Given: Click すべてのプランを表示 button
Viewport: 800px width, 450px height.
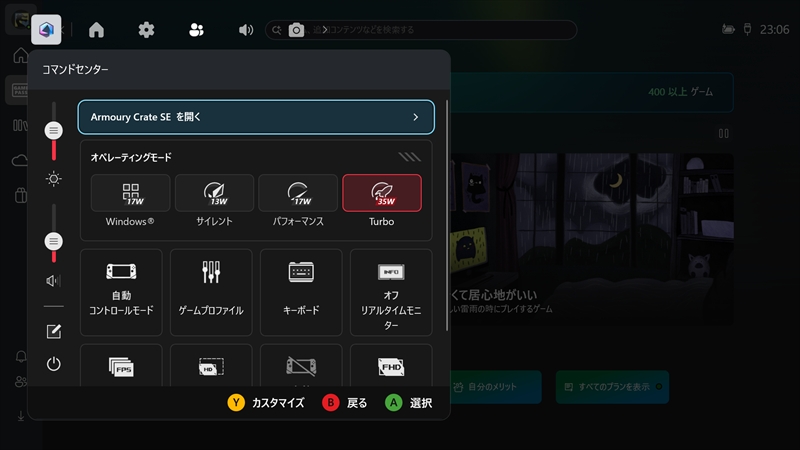Looking at the screenshot, I should pyautogui.click(x=612, y=386).
